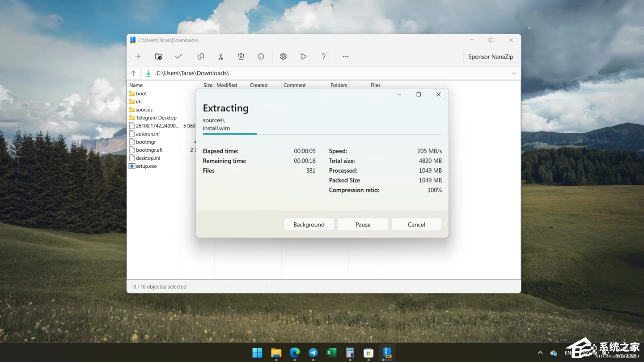Go up one folder level arrow
Image resolution: width=644 pixels, height=362 pixels.
(x=133, y=73)
